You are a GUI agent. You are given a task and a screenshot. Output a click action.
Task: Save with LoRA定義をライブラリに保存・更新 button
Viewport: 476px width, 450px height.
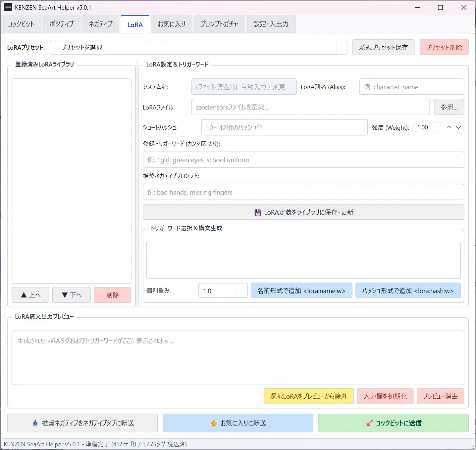pos(303,212)
